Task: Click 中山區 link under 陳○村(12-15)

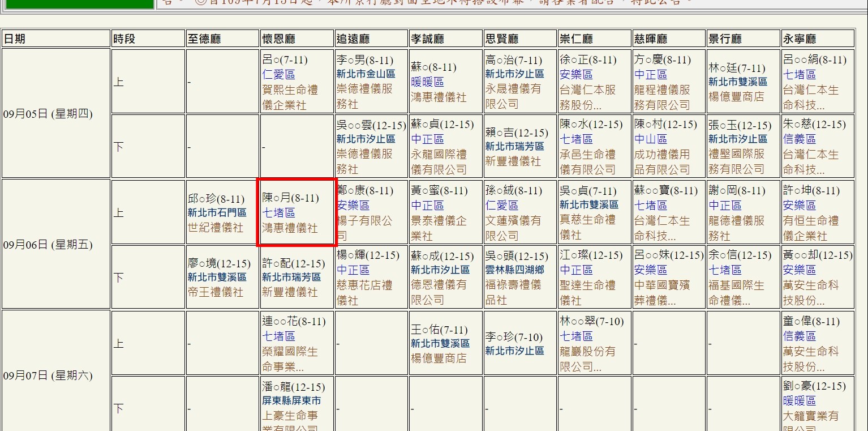Action: pyautogui.click(x=650, y=139)
